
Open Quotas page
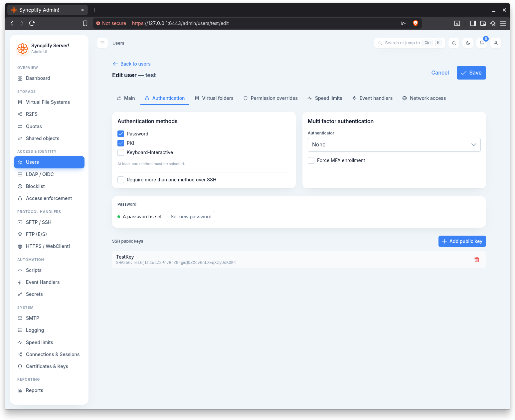pyautogui.click(x=49, y=126)
